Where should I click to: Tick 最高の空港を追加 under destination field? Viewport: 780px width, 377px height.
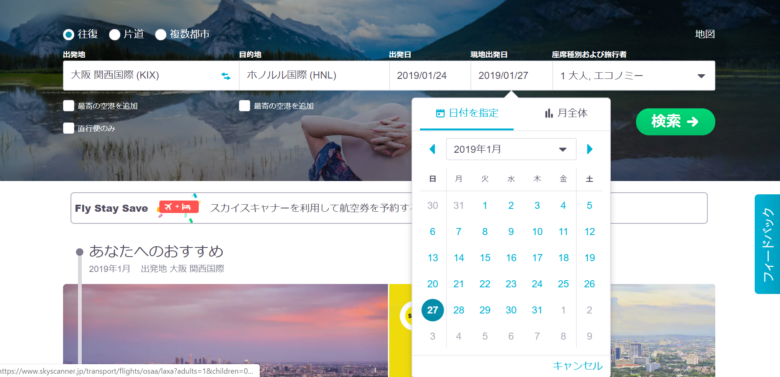244,106
